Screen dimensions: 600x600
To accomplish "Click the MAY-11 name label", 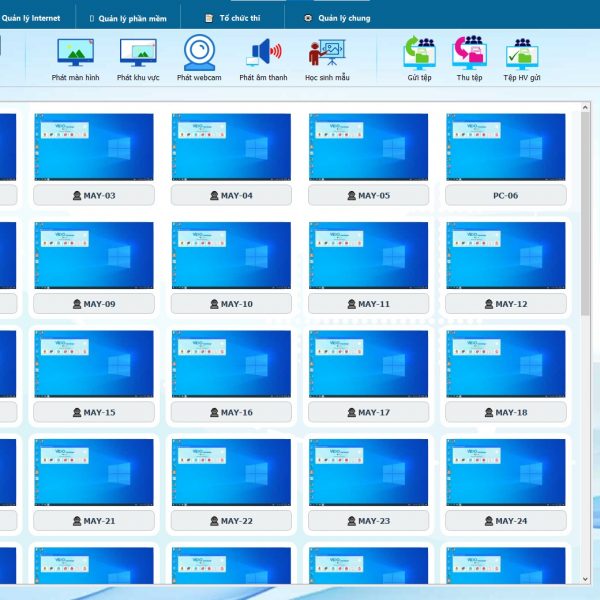I will 368,304.
